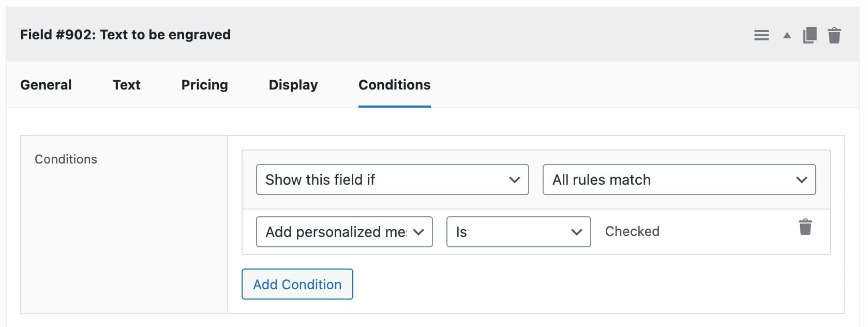868x327 pixels.
Task: Delete Field #902 using the header trash icon
Action: pos(834,35)
